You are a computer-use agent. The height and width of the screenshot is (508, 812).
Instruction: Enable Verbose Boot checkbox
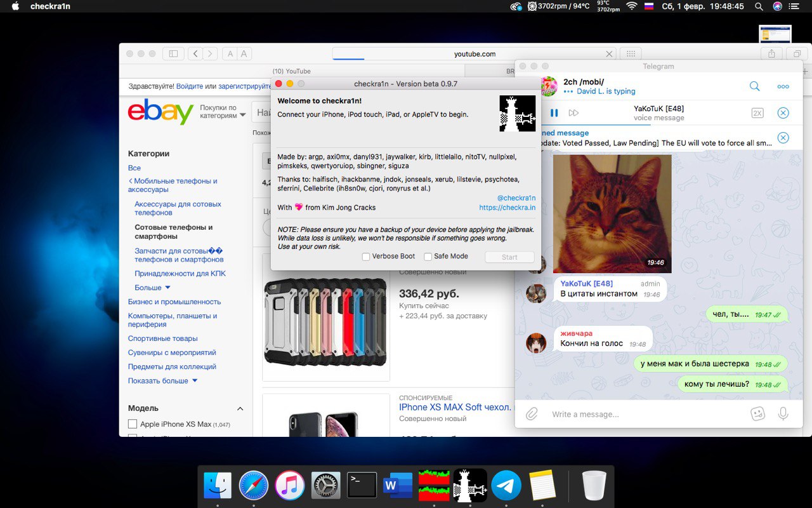click(x=366, y=257)
